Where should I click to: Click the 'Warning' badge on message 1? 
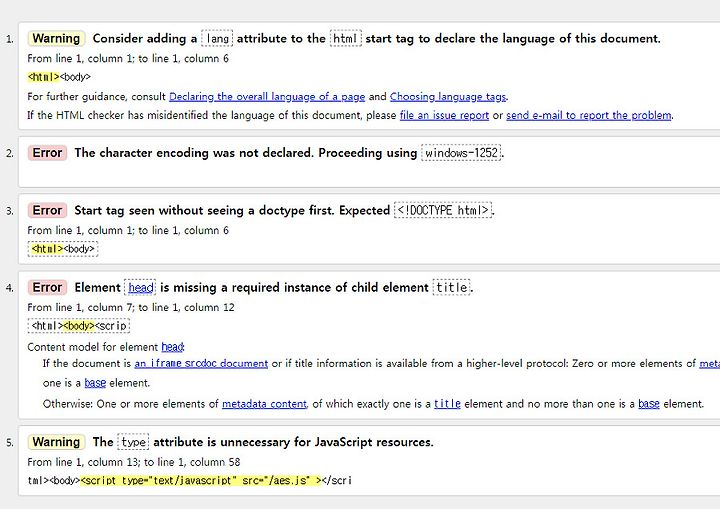tap(56, 38)
